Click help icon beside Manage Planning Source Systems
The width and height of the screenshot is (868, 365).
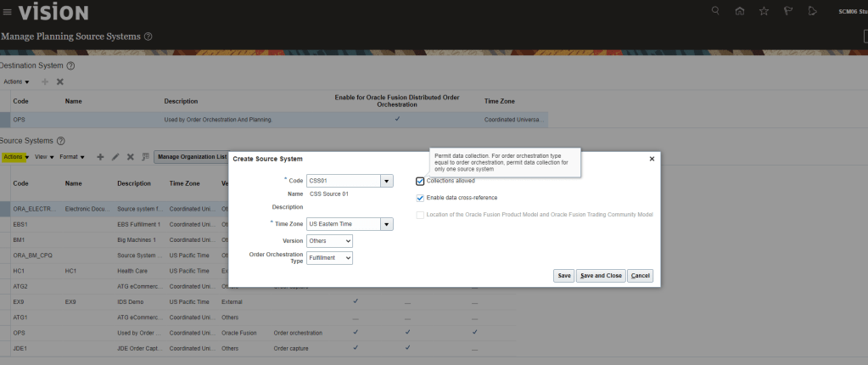pyautogui.click(x=148, y=36)
